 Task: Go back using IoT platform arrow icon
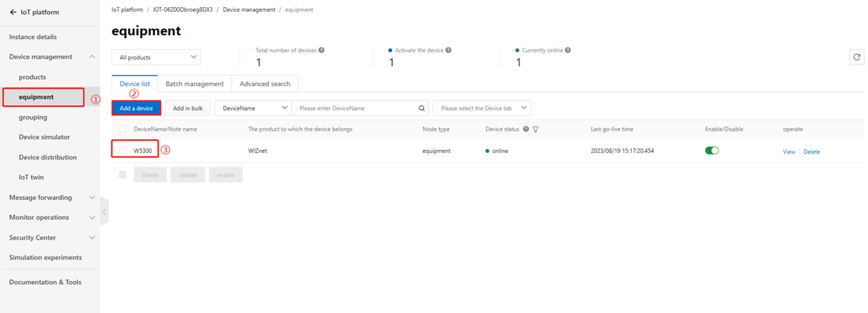[13, 12]
